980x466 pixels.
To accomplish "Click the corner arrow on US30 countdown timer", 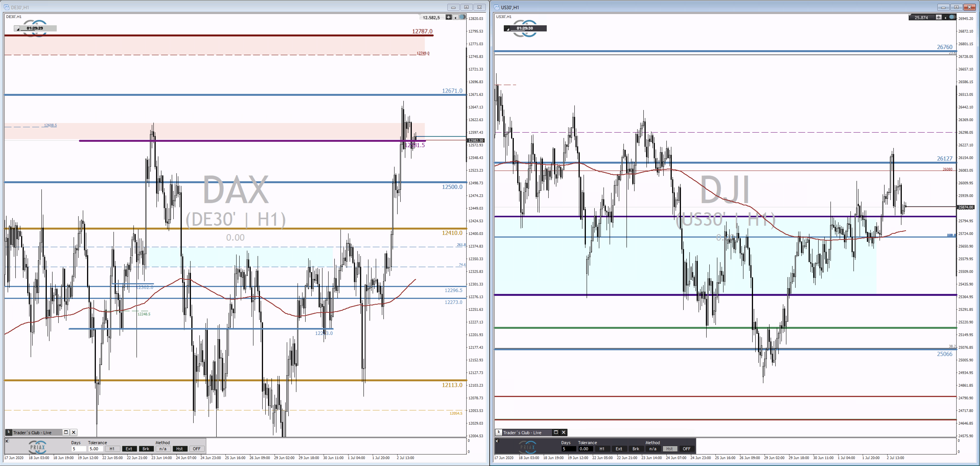I will (x=507, y=29).
